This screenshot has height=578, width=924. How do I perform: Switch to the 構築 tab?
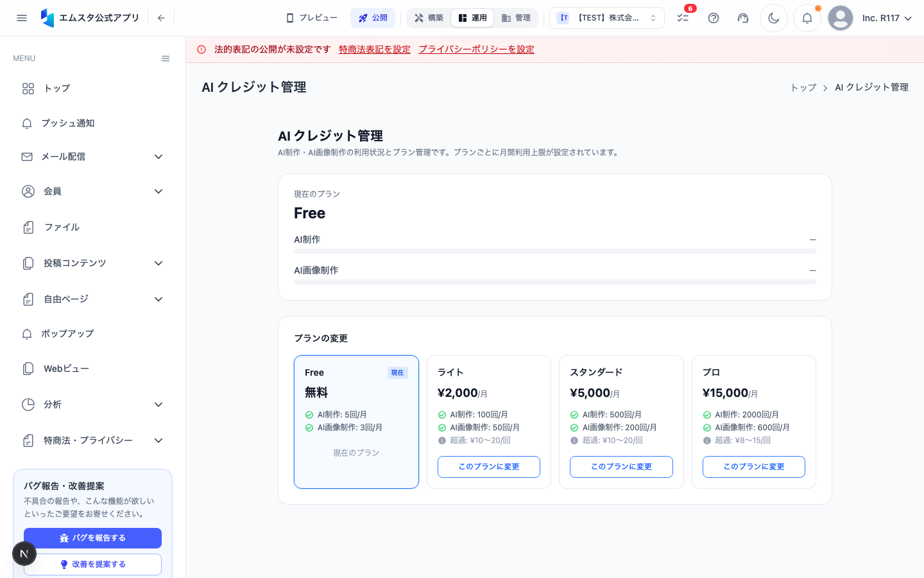(x=429, y=18)
